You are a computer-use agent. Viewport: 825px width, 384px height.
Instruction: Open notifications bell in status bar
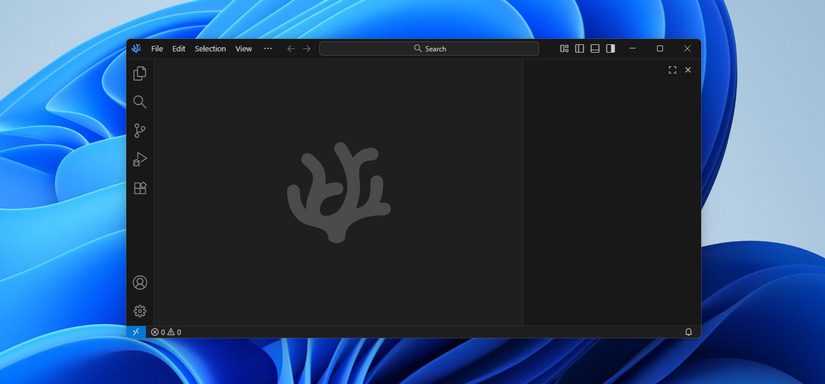[688, 332]
